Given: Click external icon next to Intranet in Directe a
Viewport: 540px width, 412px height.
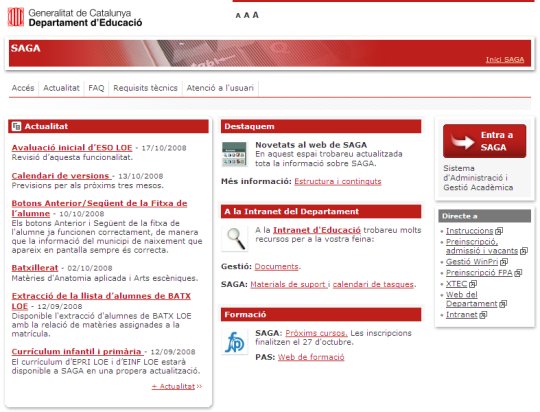Looking at the screenshot, I should (x=483, y=315).
